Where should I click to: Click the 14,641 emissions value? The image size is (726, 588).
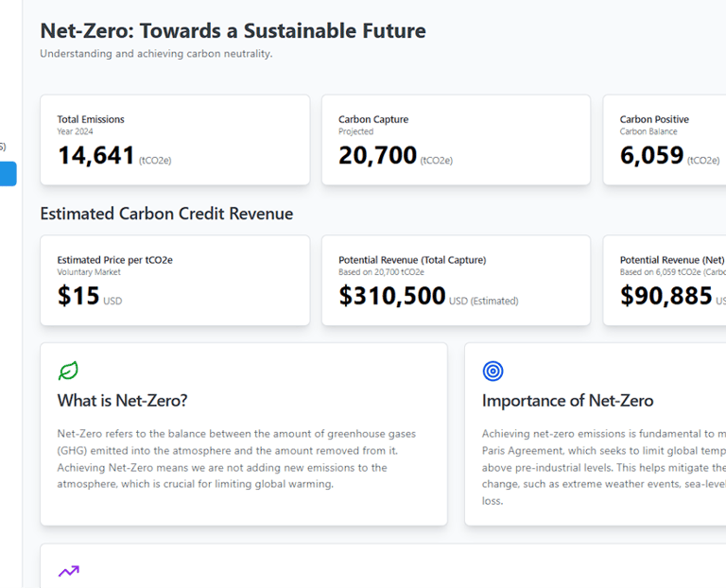(96, 155)
